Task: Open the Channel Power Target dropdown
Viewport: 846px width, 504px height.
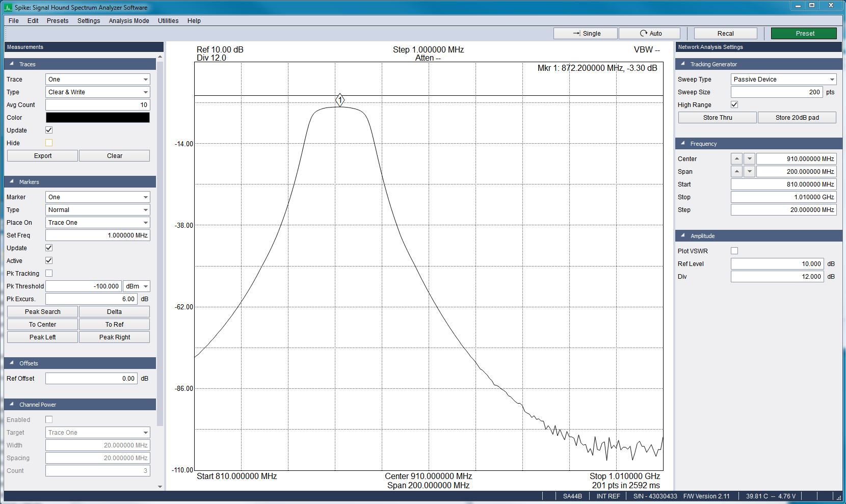Action: pyautogui.click(x=98, y=433)
